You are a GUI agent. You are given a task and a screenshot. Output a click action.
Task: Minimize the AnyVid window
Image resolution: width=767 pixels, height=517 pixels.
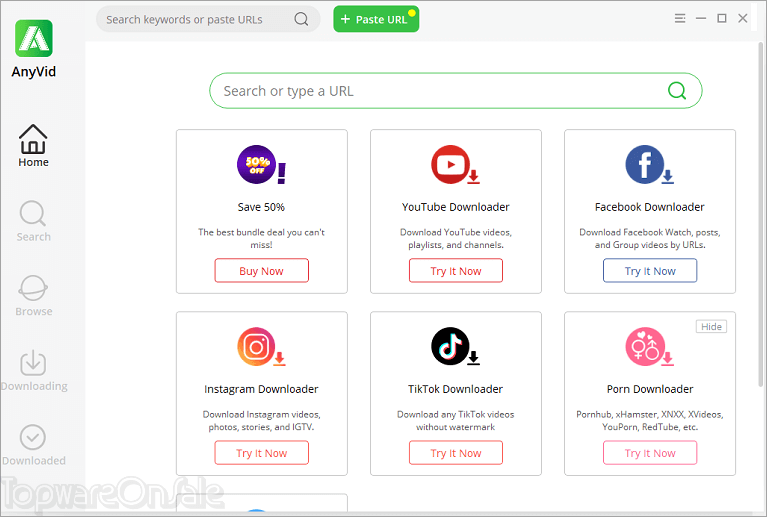(x=700, y=18)
